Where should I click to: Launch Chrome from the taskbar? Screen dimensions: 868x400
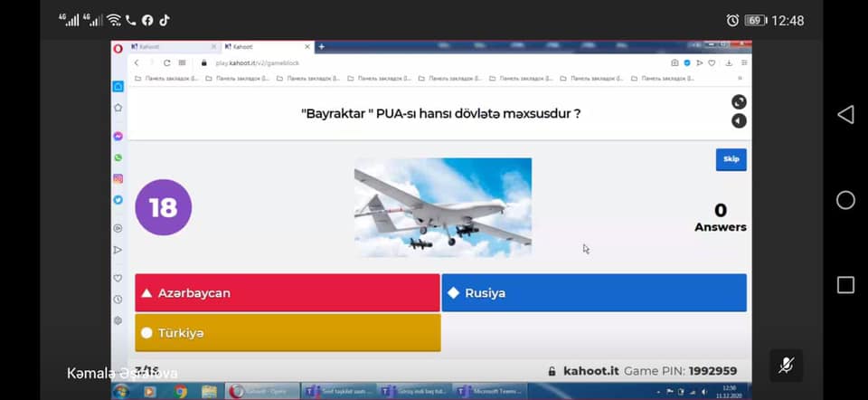(x=181, y=392)
